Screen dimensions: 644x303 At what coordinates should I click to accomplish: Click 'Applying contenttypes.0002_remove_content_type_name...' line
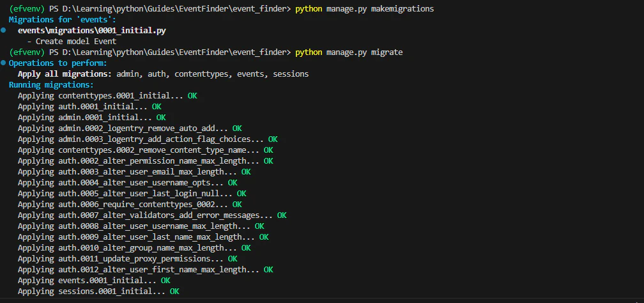(146, 150)
